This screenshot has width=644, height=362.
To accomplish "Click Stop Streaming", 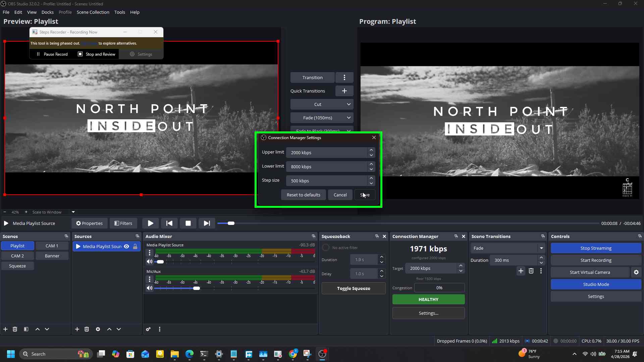I will 596,248.
